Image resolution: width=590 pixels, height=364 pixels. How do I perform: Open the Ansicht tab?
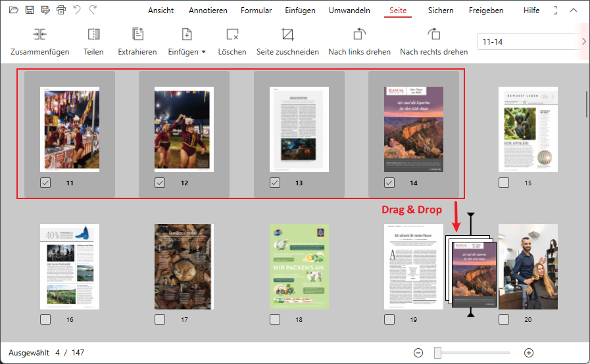[160, 11]
